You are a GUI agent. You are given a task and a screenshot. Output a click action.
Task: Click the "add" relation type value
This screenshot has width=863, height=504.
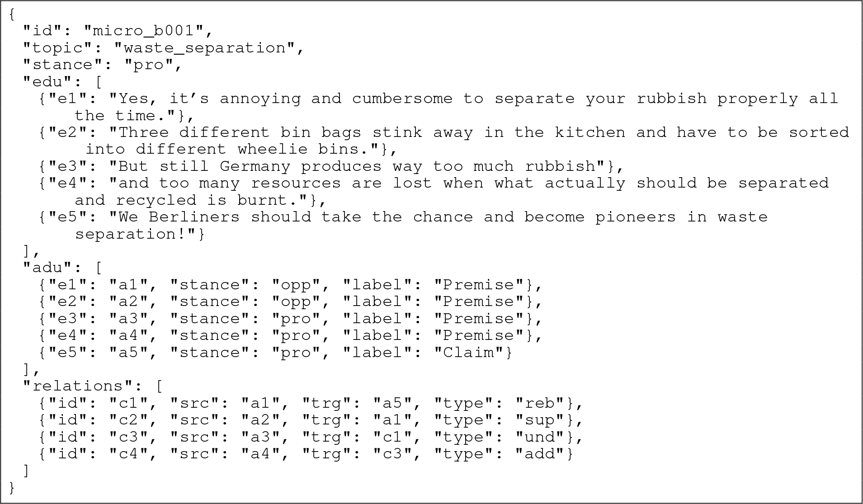[540, 454]
